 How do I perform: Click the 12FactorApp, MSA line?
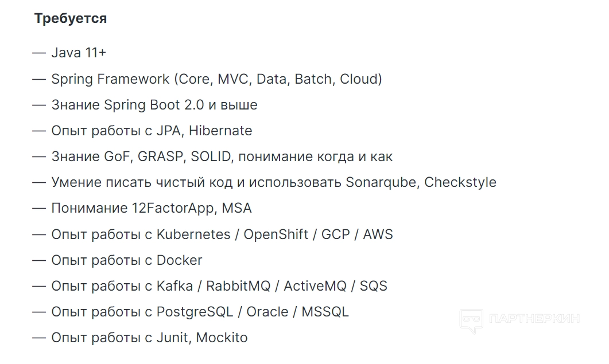(152, 208)
